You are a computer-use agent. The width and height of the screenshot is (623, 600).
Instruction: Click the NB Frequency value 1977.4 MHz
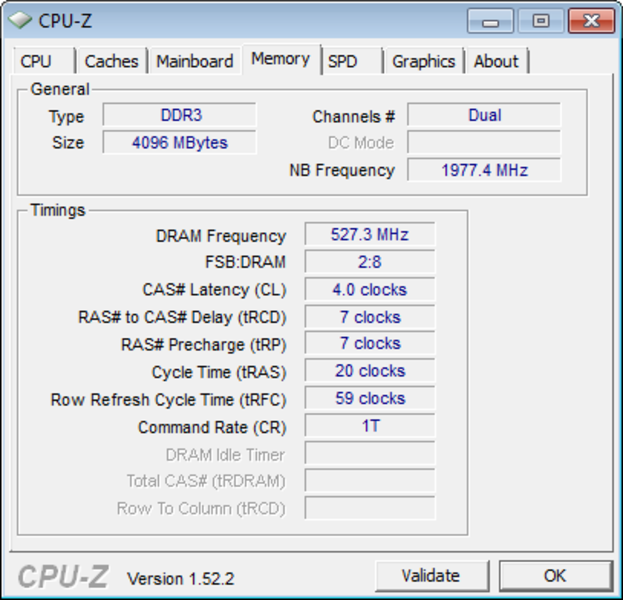(x=484, y=170)
